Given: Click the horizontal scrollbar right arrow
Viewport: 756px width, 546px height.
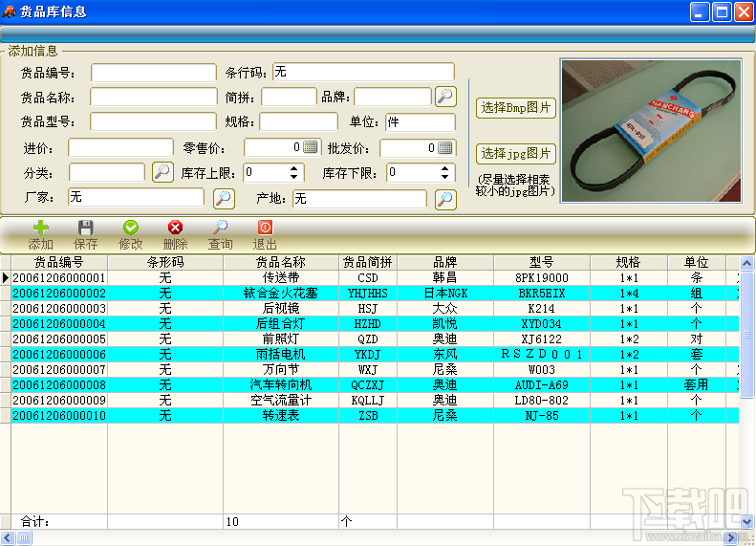Looking at the screenshot, I should [x=731, y=537].
